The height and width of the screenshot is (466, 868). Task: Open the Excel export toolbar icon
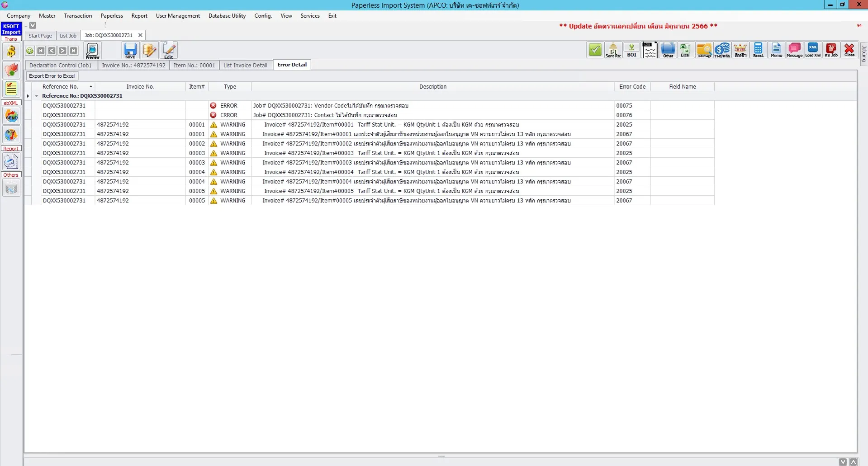point(685,50)
